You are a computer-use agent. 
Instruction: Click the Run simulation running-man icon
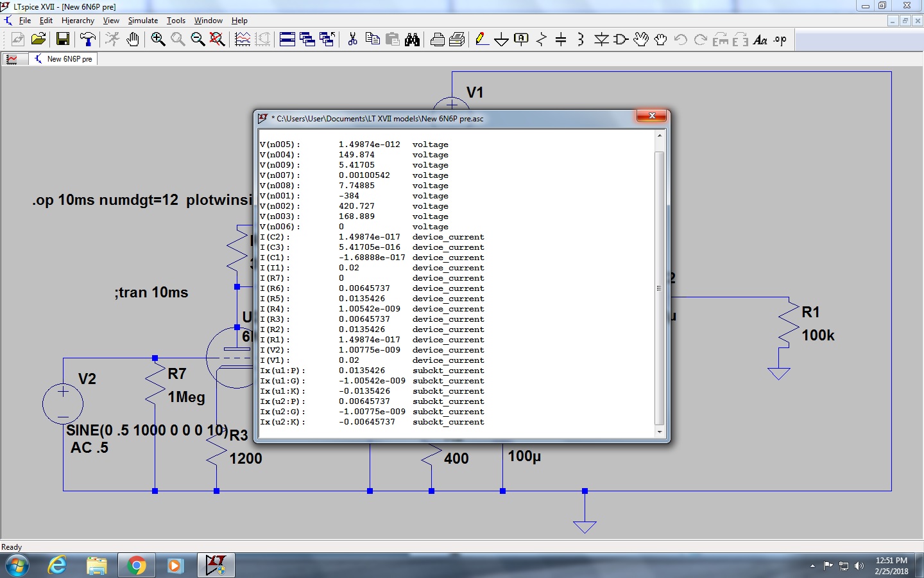[112, 40]
